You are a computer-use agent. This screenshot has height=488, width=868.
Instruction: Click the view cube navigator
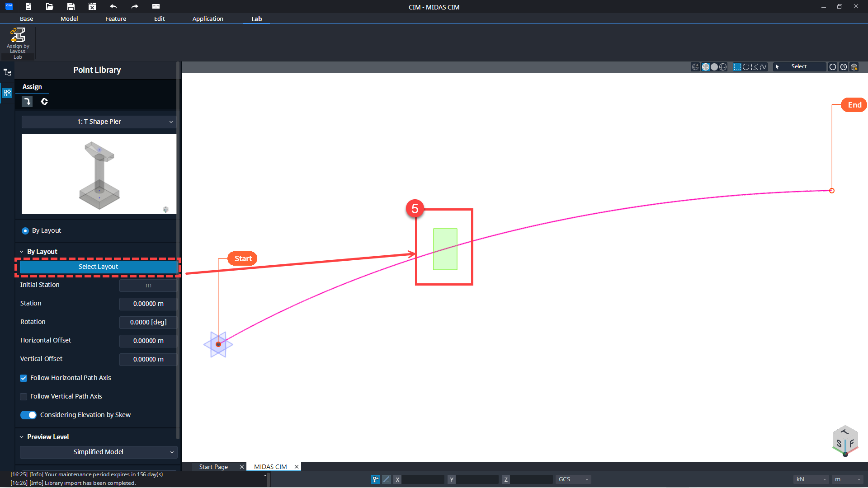pos(845,441)
